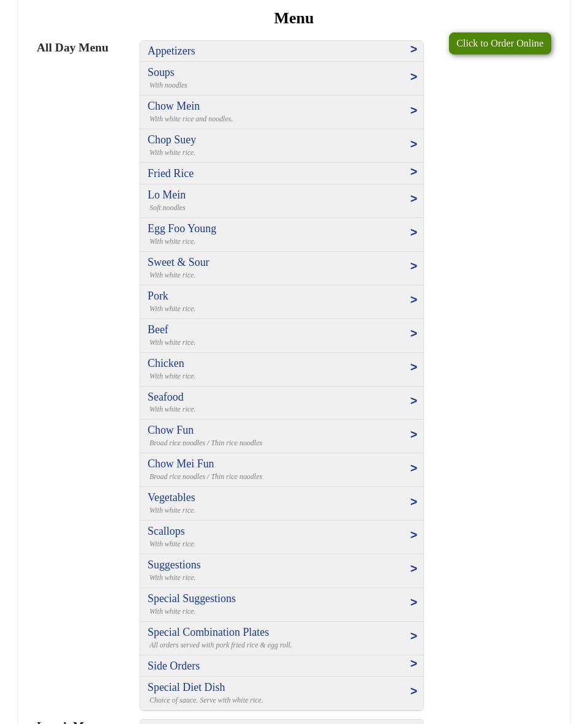
Task: Expand the Seafood section arrow
Action: tap(413, 401)
